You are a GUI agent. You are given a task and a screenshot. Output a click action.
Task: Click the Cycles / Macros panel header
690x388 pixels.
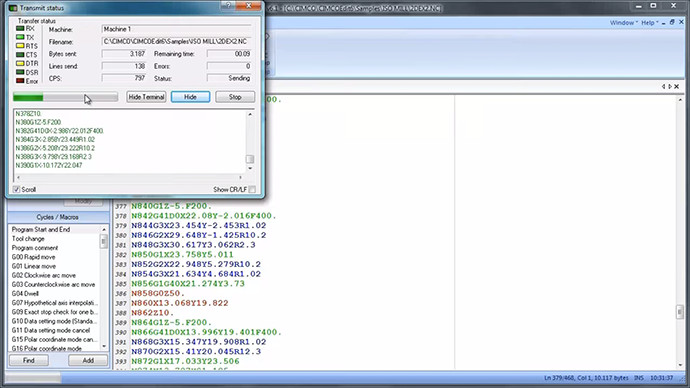[58, 217]
